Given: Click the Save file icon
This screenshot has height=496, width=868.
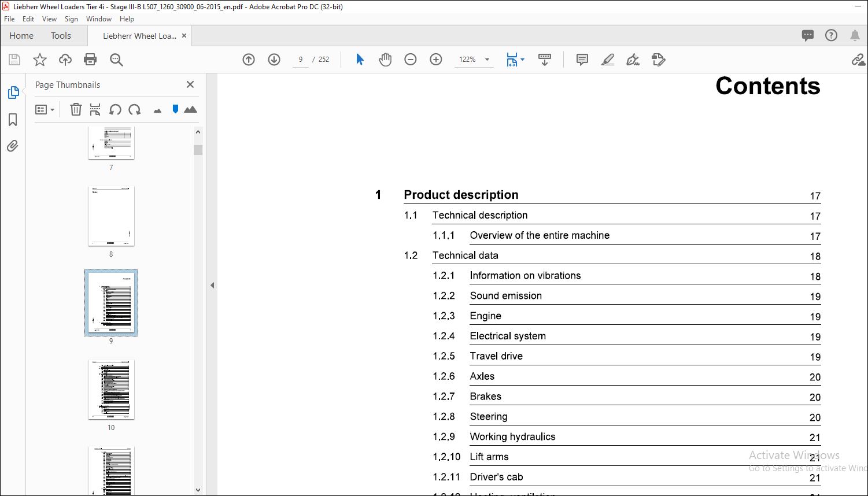Looking at the screenshot, I should 14,60.
